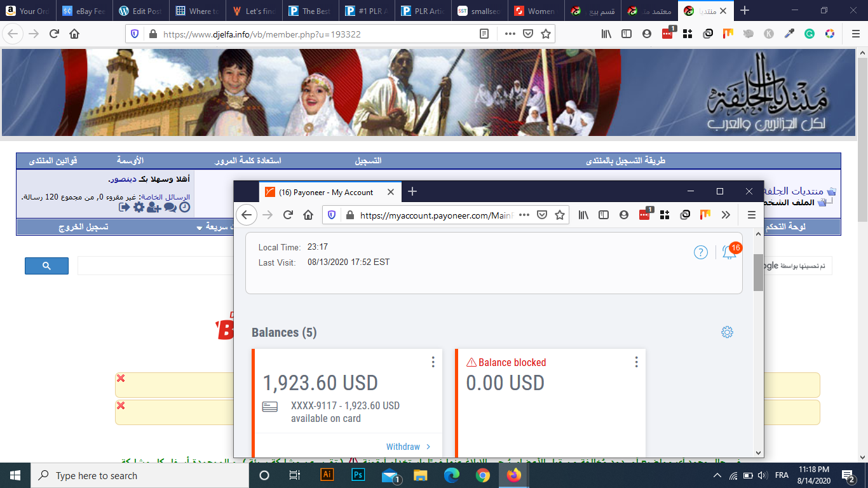This screenshot has width=868, height=488.
Task: Open forum rules link قوانين المنتدى
Action: click(53, 161)
